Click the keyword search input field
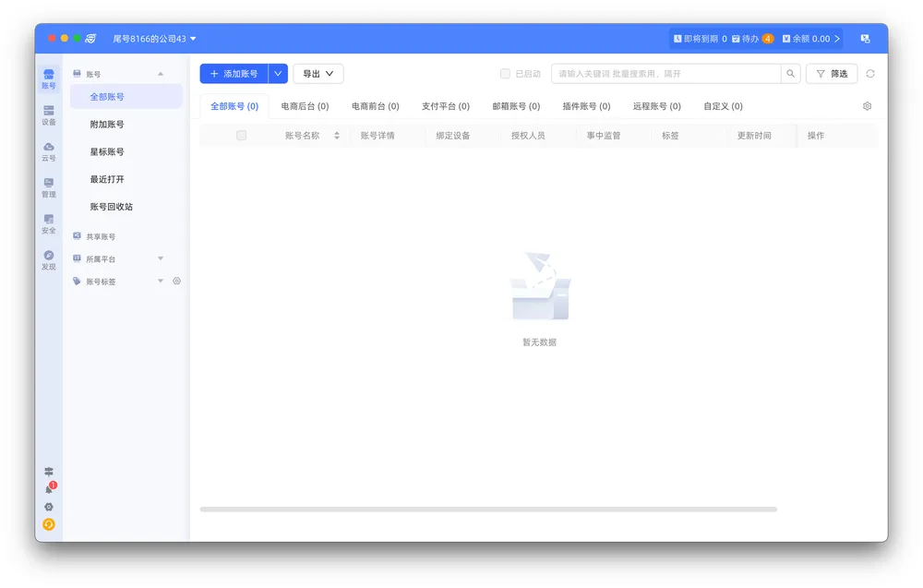This screenshot has height=588, width=923. pyautogui.click(x=665, y=74)
